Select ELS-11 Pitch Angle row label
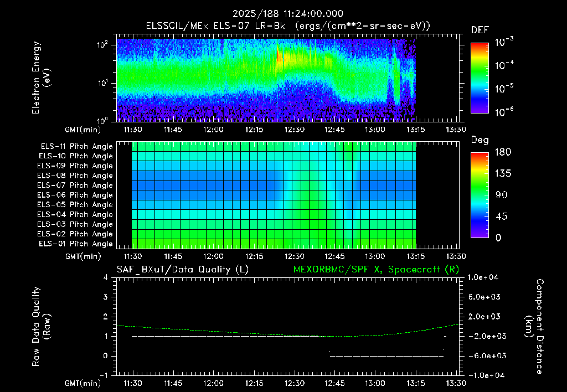The width and height of the screenshot is (567, 392). click(76, 147)
